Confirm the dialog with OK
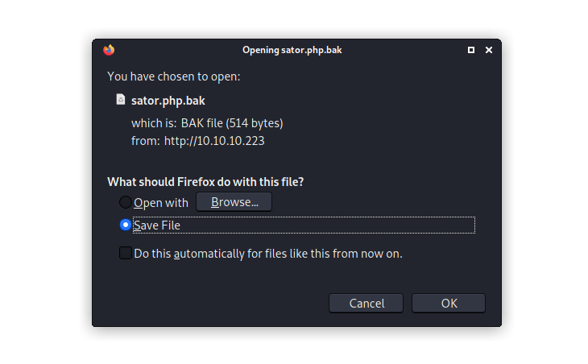Screen dimensions: 588x364 click(x=449, y=303)
